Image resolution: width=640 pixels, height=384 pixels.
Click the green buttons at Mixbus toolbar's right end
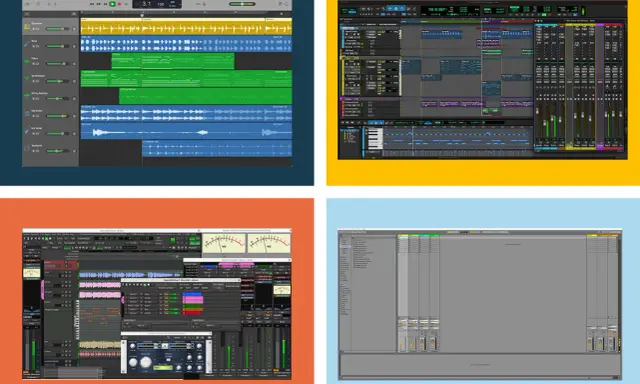click(195, 241)
